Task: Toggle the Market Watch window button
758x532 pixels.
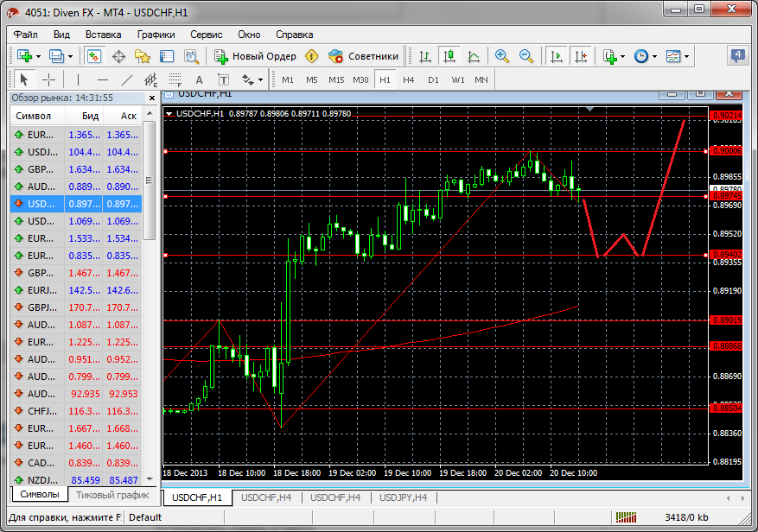Action: click(94, 56)
